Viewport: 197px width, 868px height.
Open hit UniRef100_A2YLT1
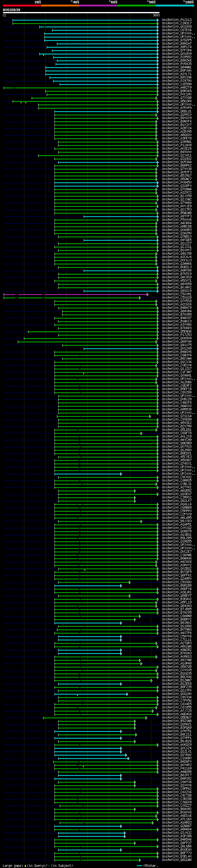click(177, 74)
